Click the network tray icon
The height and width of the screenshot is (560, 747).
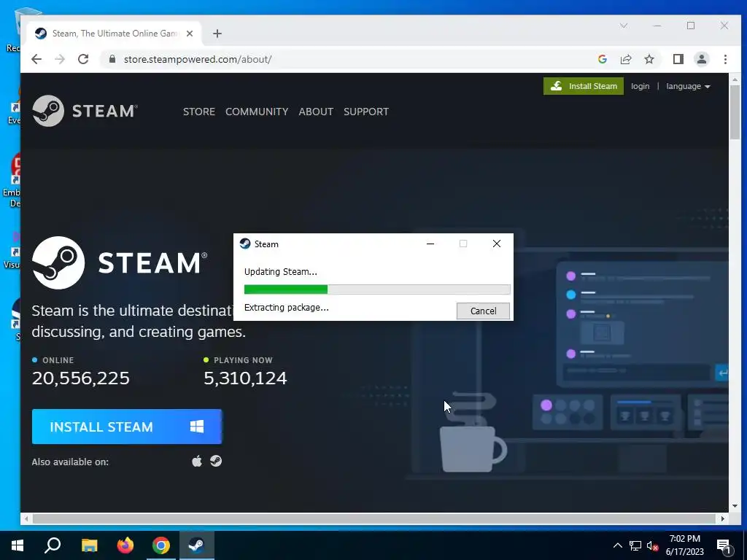pyautogui.click(x=635, y=545)
